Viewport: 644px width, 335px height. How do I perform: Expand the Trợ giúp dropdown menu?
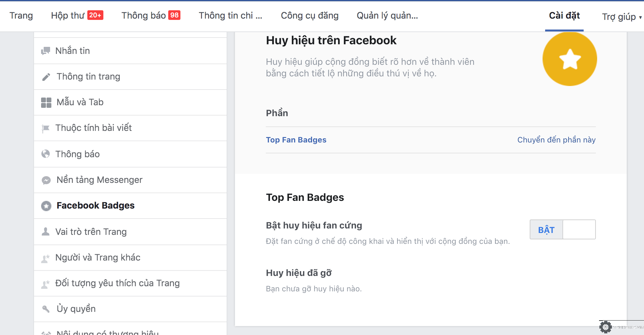pos(622,16)
